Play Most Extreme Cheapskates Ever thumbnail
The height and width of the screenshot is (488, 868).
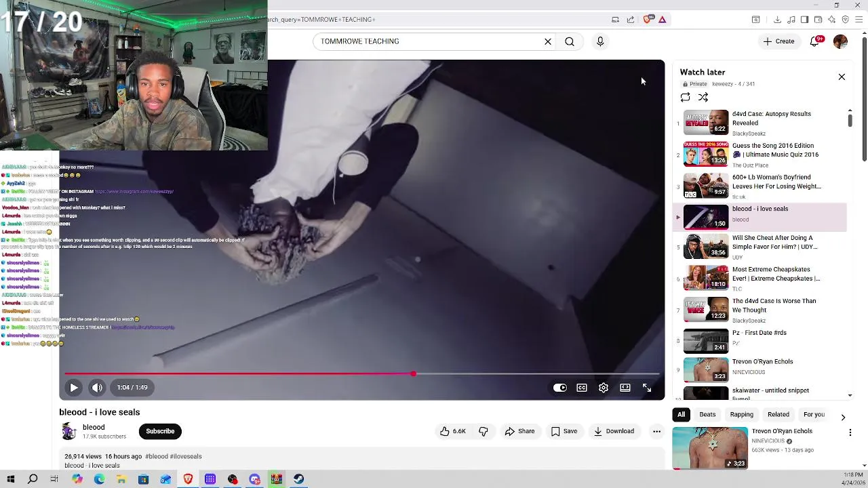pos(706,278)
